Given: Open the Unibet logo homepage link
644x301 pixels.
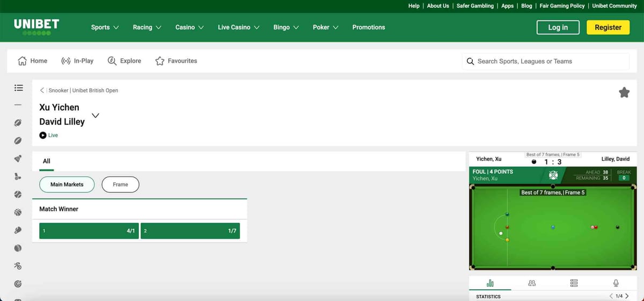Looking at the screenshot, I should pos(36,27).
